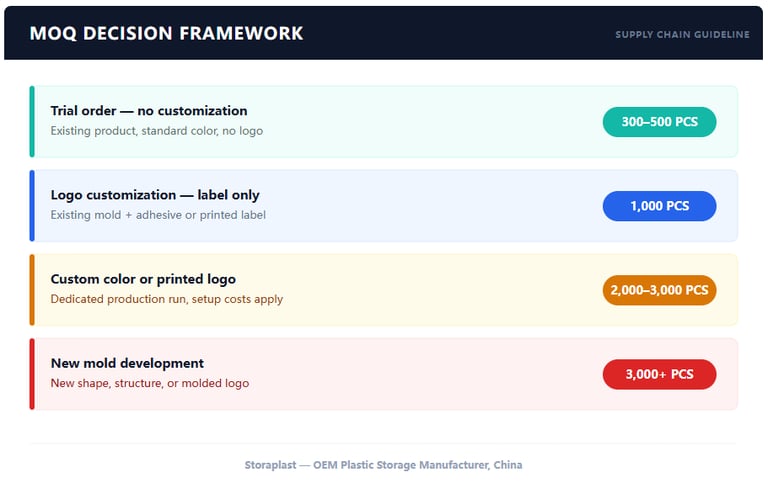Select the 'New mold development' heading
This screenshot has height=483, width=768.
coord(127,363)
